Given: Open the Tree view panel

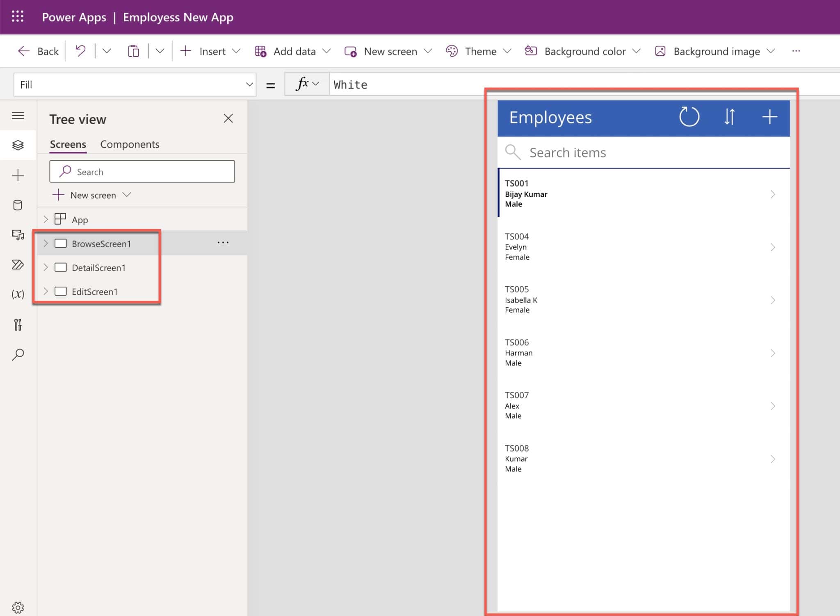Looking at the screenshot, I should 18,145.
